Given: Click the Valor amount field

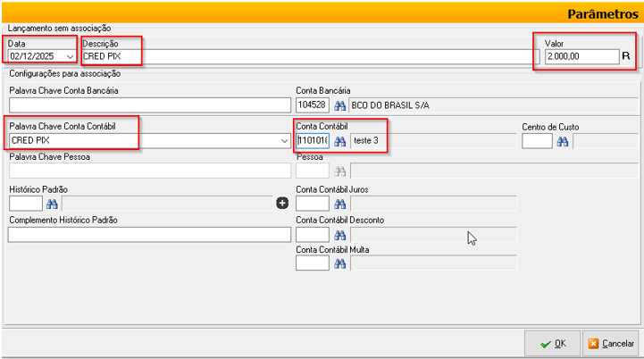Looking at the screenshot, I should pyautogui.click(x=581, y=57).
